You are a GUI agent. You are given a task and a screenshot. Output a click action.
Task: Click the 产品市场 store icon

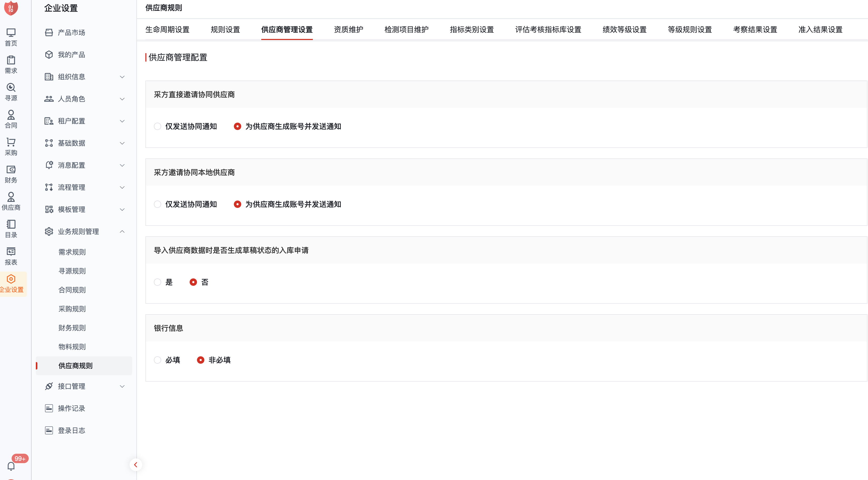pos(49,33)
